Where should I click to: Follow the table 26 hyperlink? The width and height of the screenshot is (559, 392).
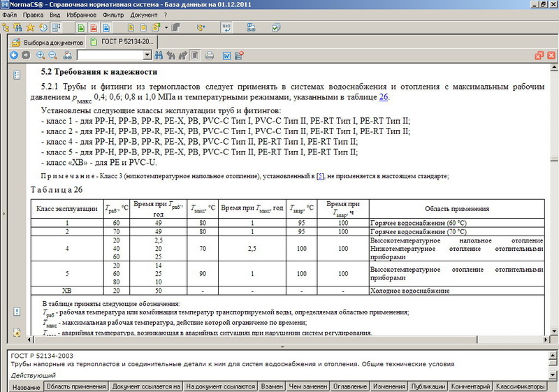click(x=384, y=97)
